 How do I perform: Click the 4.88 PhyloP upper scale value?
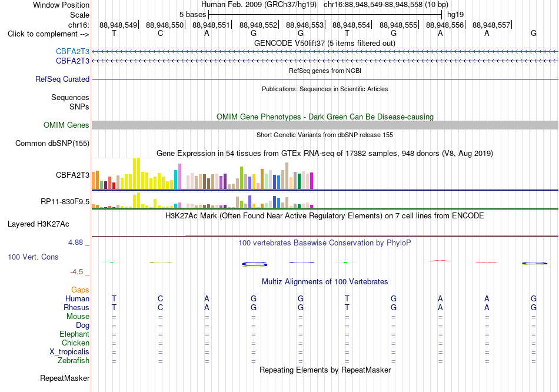point(75,242)
